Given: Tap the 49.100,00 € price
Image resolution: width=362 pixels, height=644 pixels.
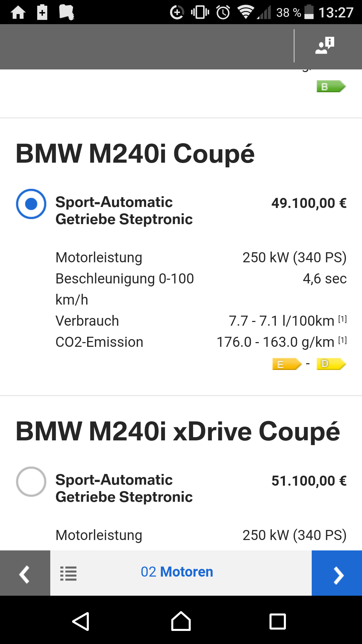Looking at the screenshot, I should [309, 203].
